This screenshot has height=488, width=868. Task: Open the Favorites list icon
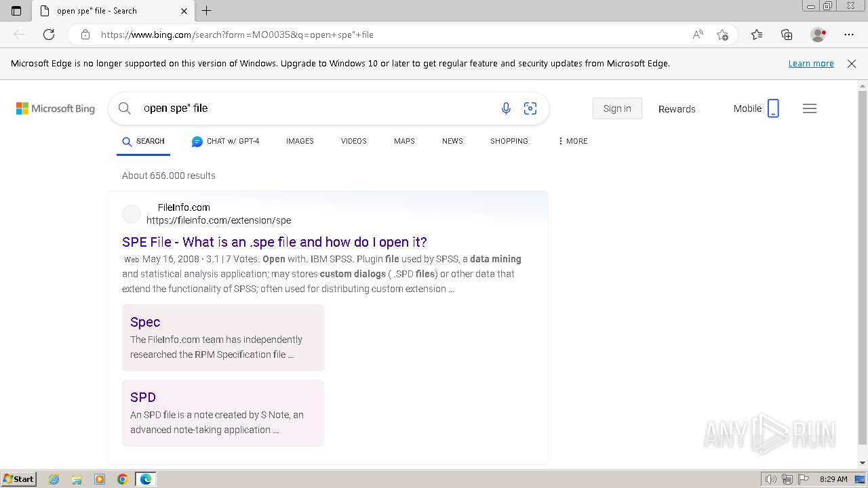click(757, 35)
